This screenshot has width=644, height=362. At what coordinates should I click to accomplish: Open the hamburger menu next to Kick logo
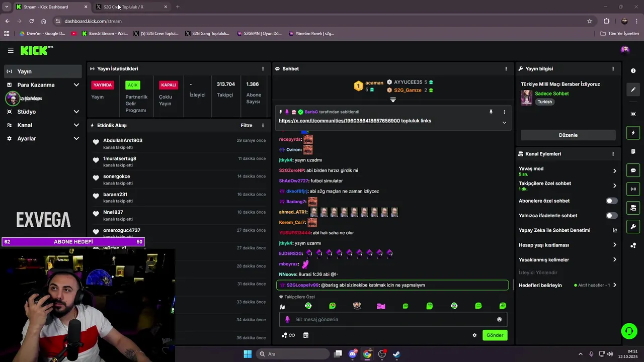click(x=11, y=51)
